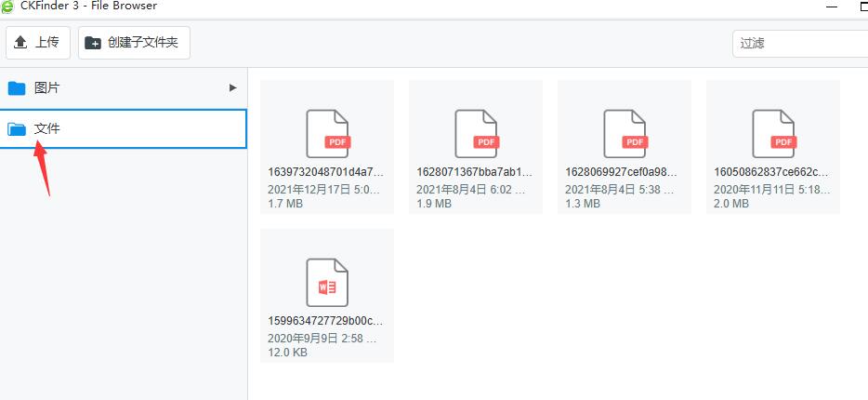The width and height of the screenshot is (868, 400).
Task: Click the upload arrow icon
Action: 20,43
